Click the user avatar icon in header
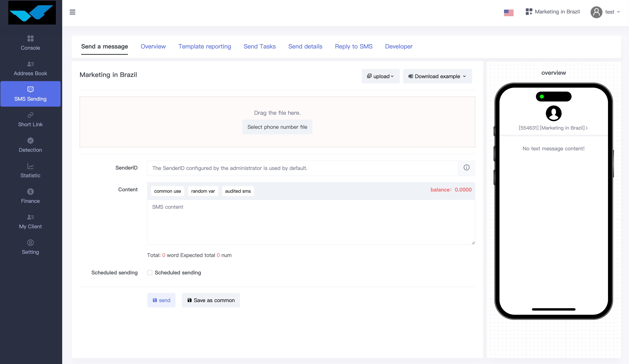The width and height of the screenshot is (629, 364). [596, 12]
